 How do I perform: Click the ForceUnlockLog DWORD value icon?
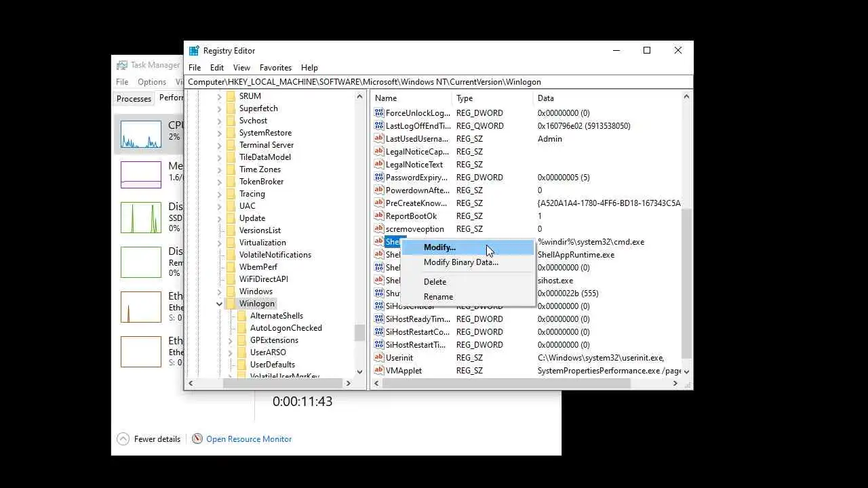pyautogui.click(x=379, y=113)
